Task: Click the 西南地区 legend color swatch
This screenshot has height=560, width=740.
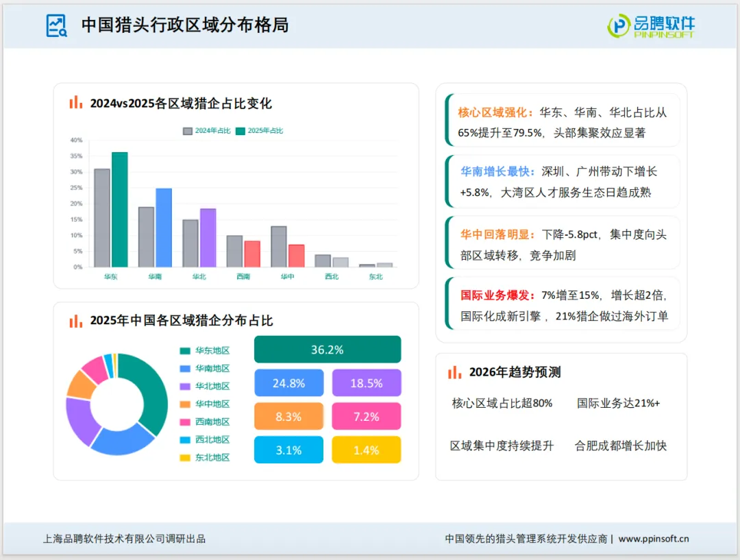Action: point(185,422)
